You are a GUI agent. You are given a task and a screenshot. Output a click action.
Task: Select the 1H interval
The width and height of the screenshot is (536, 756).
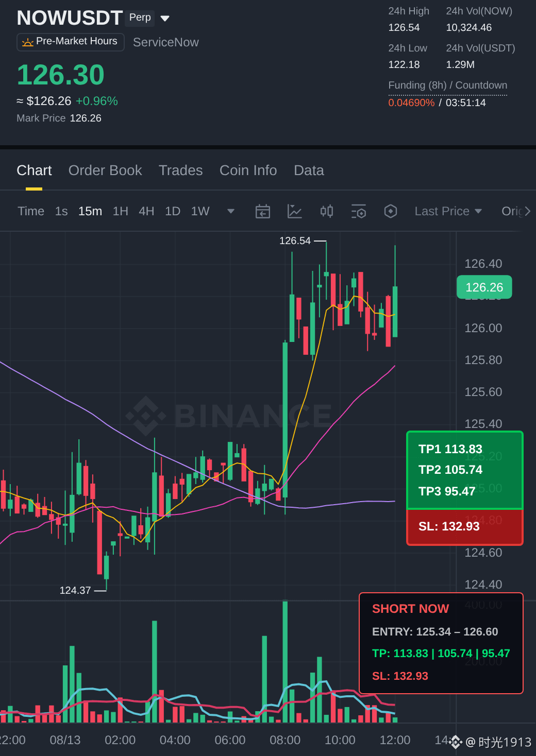[x=121, y=211]
